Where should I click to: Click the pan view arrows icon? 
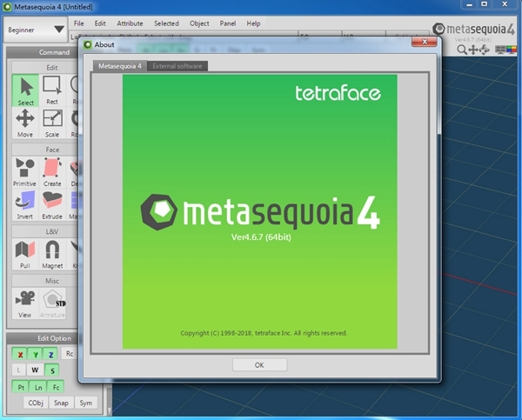(473, 50)
